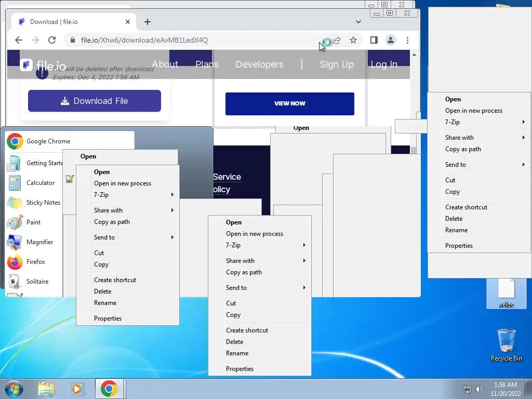Select Create shortcut in the menu over the wallpaper
The width and height of the screenshot is (532, 399).
click(x=260, y=330)
